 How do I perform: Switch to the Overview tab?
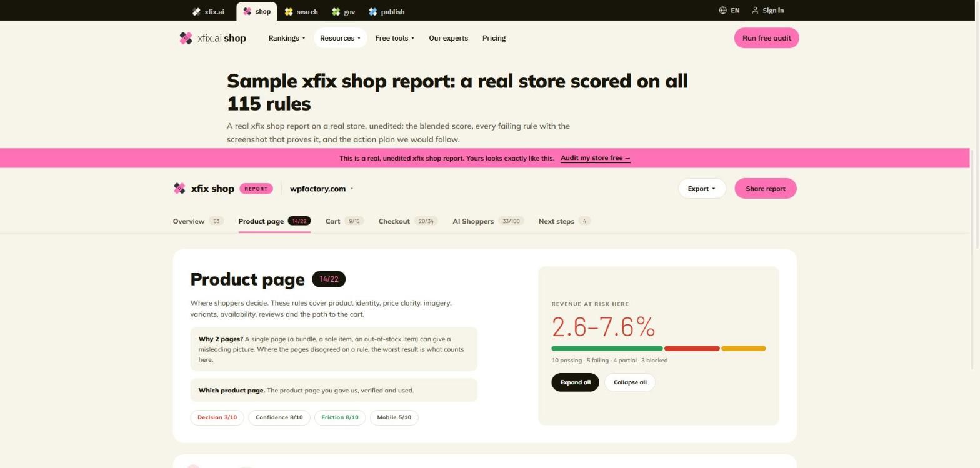[x=198, y=221]
